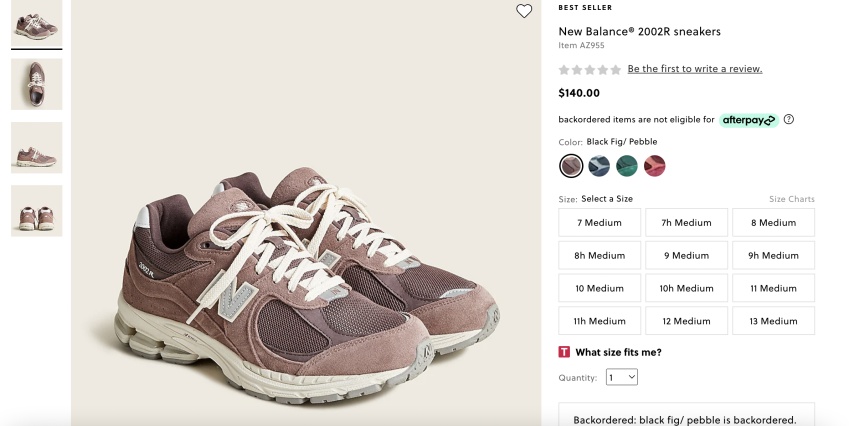Select the Black Fig/Pebble color swatch
Screen dimensions: 849x426
coord(571,166)
